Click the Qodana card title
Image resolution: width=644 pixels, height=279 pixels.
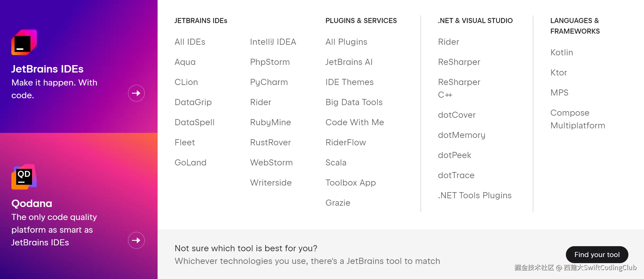32,203
